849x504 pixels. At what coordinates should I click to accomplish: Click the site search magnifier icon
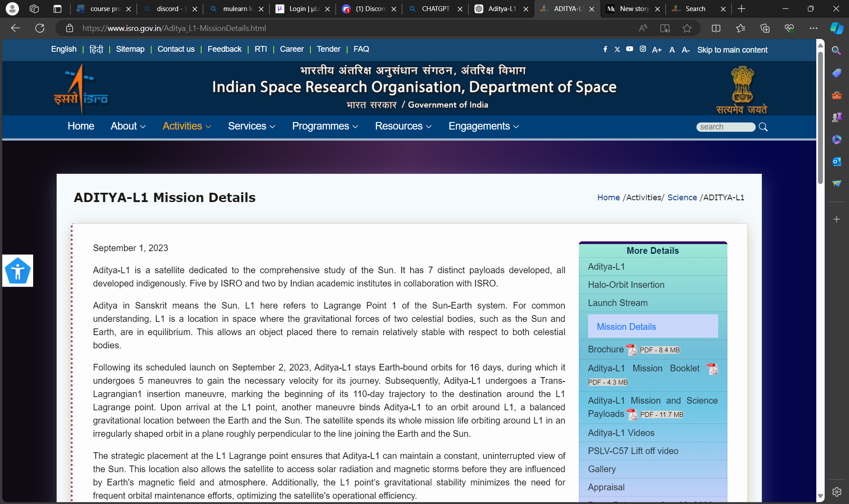click(763, 127)
